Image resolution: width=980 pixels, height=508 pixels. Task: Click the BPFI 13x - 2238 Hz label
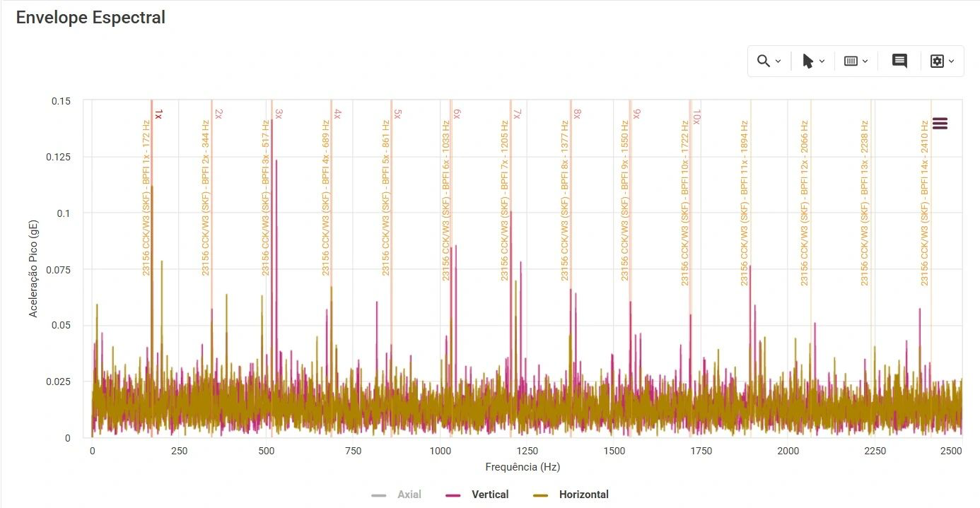tap(864, 203)
